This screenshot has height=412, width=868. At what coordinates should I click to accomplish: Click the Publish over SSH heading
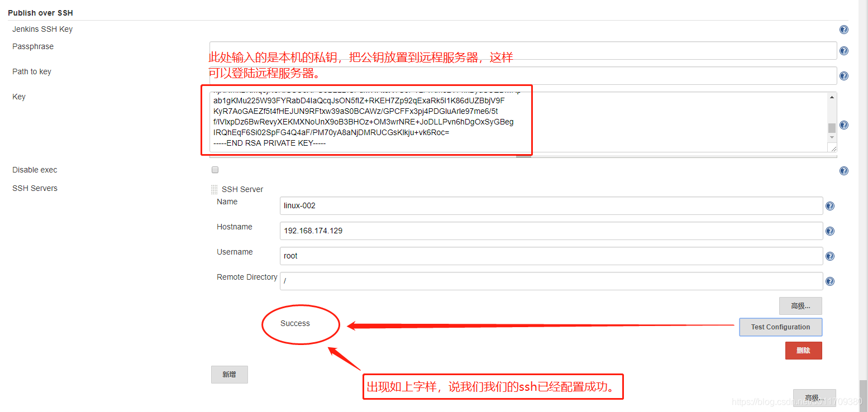point(40,12)
